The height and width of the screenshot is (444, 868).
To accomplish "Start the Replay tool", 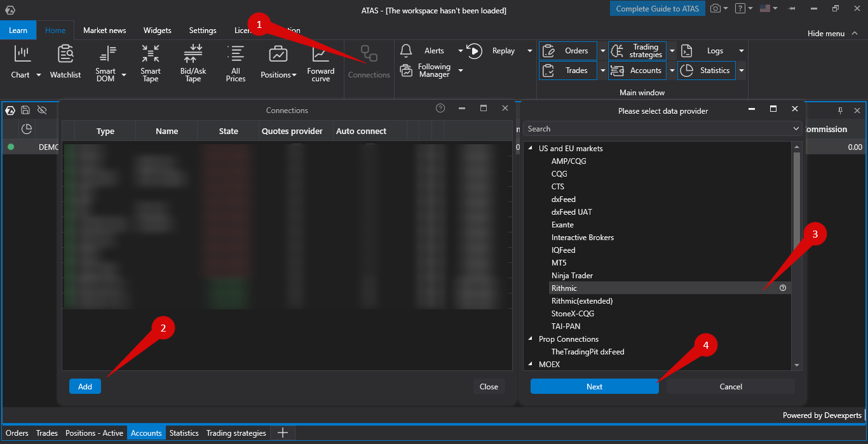I will [x=492, y=51].
